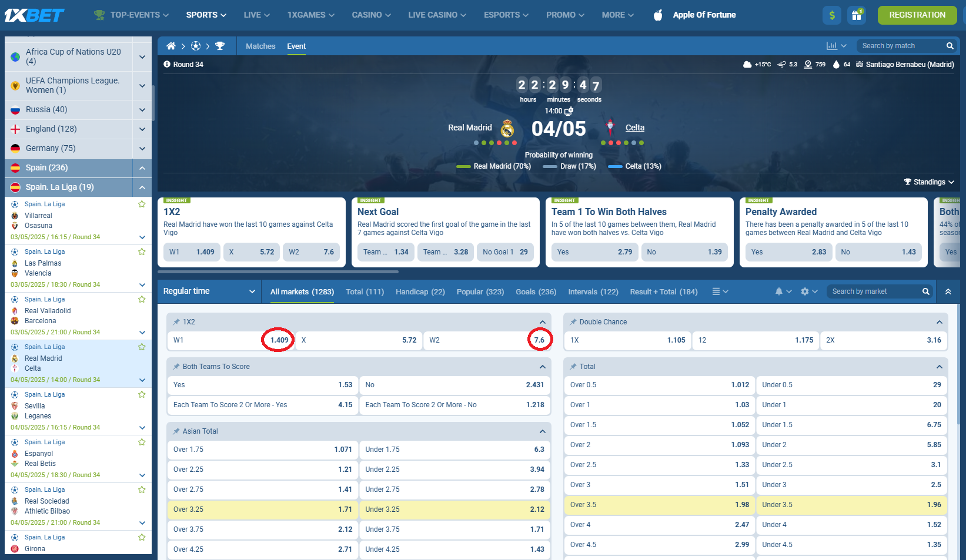Click the 1XBET logo

(34, 15)
